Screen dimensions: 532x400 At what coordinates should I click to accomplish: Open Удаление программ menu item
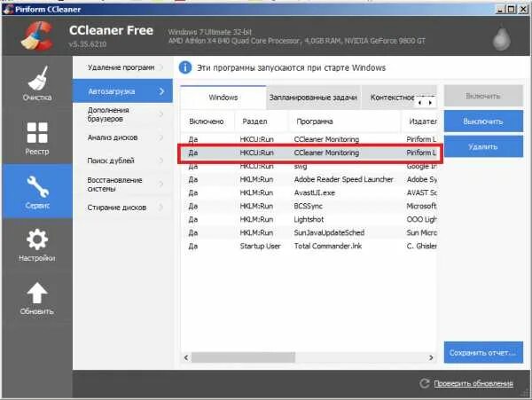click(x=123, y=67)
